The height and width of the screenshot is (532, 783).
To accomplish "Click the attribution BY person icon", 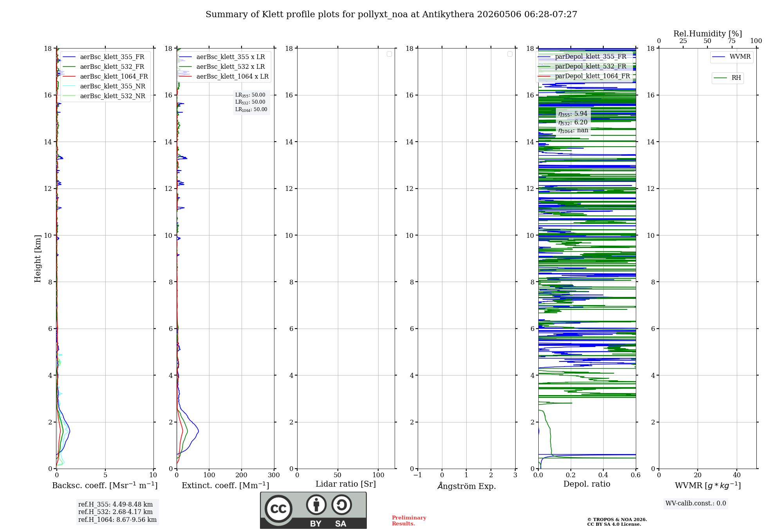I will click(316, 505).
